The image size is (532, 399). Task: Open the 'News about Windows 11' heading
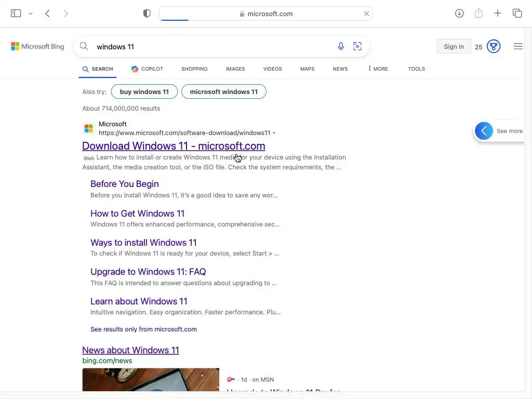pos(130,350)
